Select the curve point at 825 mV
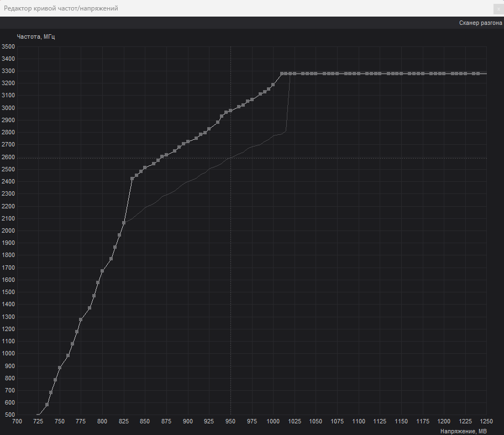Viewport: 504px width, 435px height. point(123,223)
